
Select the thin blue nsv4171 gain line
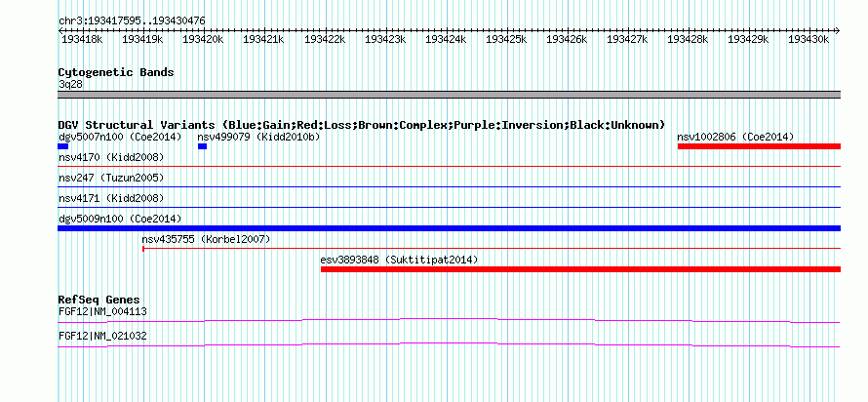[449, 207]
